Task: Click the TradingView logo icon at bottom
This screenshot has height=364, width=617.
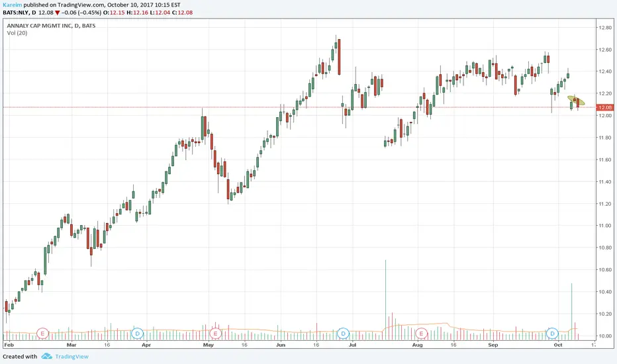Action: click(46, 356)
